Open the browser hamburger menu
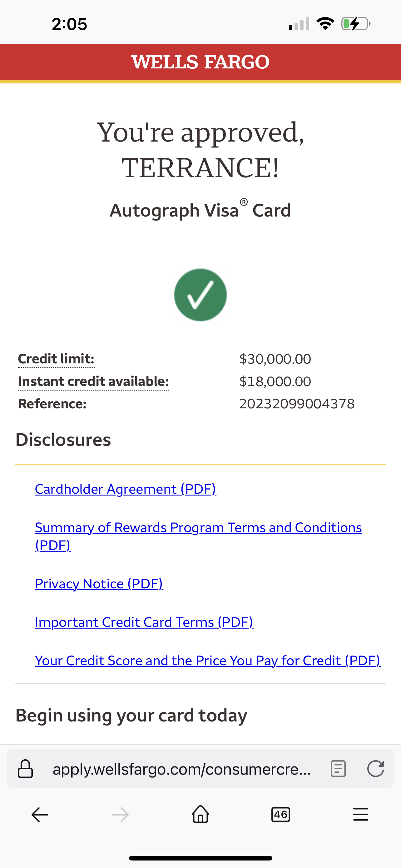401x868 pixels. 361,815
